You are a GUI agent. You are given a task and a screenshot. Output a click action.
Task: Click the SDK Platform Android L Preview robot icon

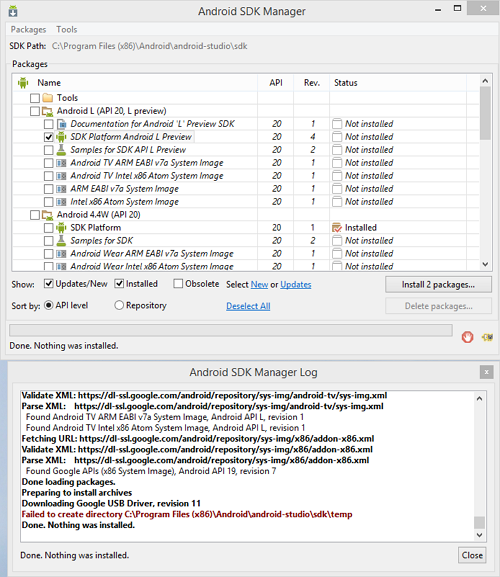click(x=61, y=137)
